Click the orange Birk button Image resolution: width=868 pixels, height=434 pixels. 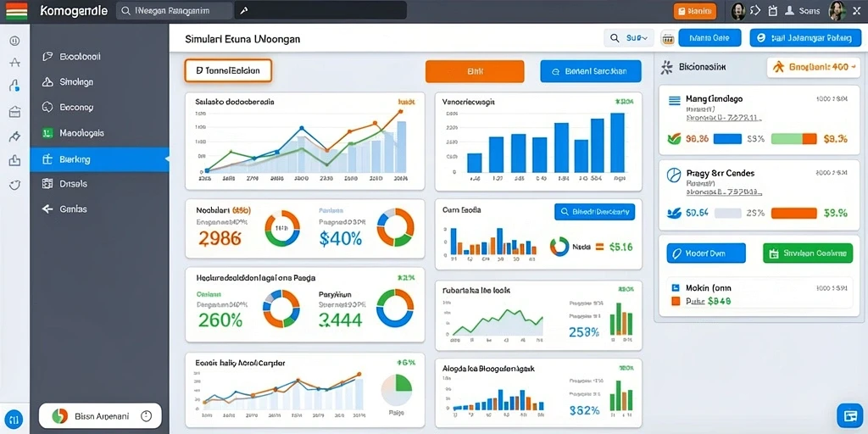(x=475, y=71)
